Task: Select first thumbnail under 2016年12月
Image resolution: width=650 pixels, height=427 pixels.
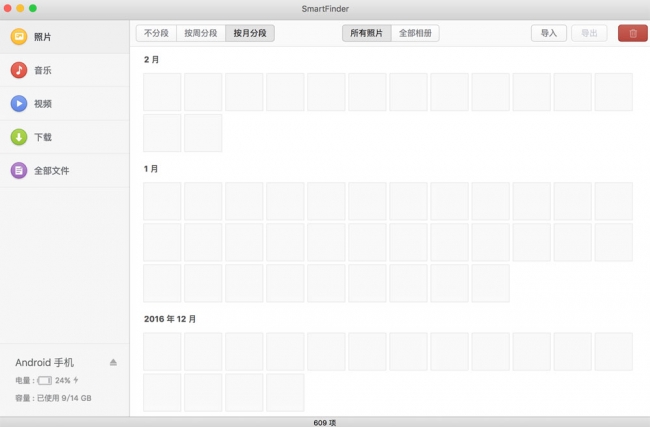Action: click(x=162, y=352)
